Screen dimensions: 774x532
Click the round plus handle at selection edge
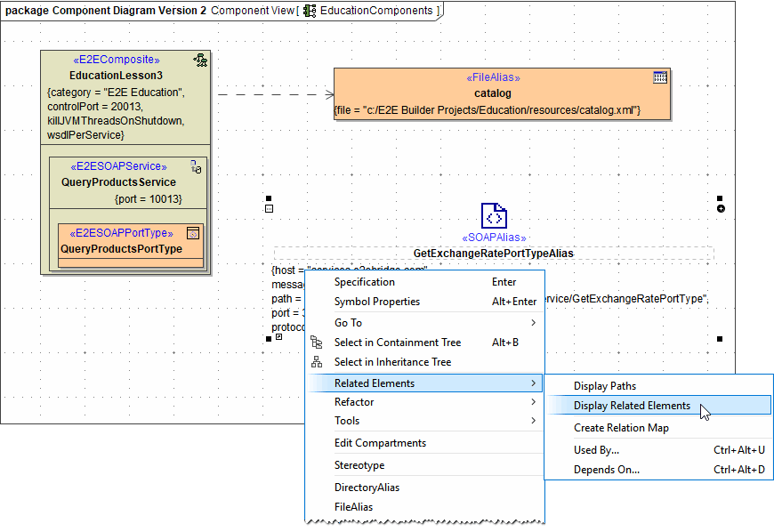[720, 209]
